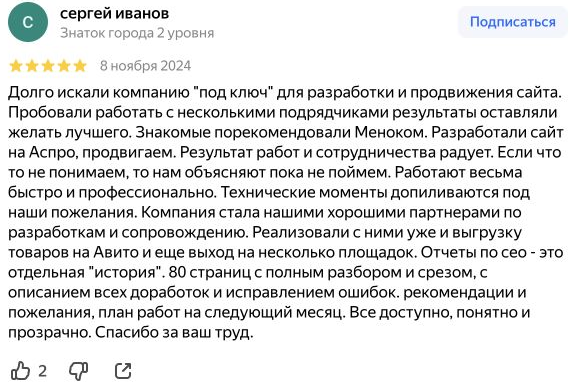Click the Знаток города 2 уровня label
The width and height of the screenshot is (576, 391).
pos(137,33)
